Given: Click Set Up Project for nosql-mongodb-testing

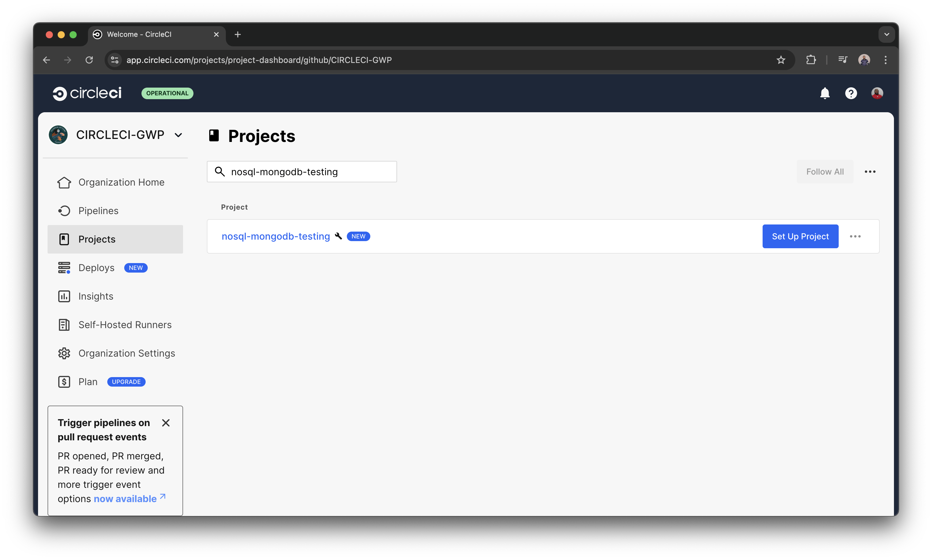Looking at the screenshot, I should (x=800, y=236).
